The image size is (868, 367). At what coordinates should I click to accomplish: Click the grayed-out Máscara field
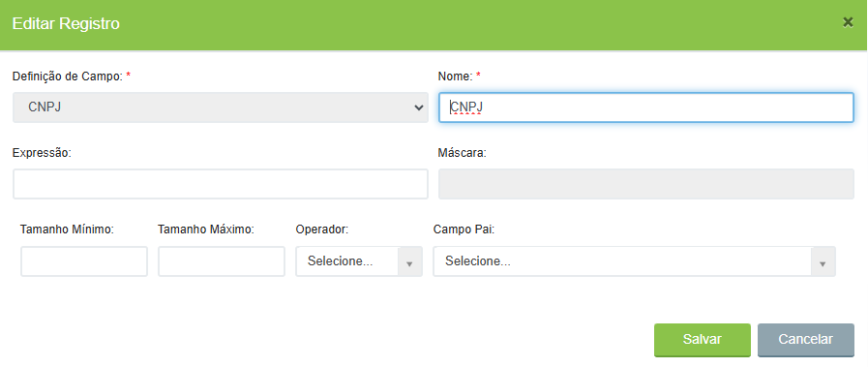pos(646,184)
